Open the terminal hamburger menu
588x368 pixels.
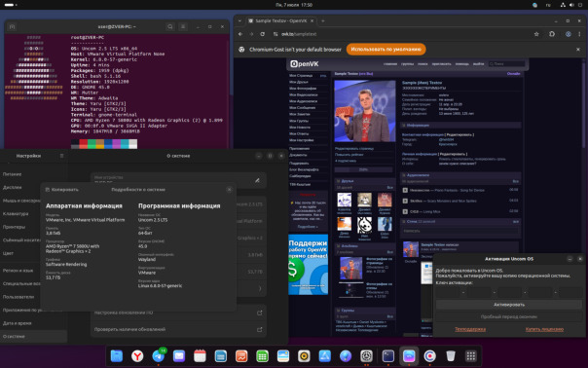coord(183,26)
